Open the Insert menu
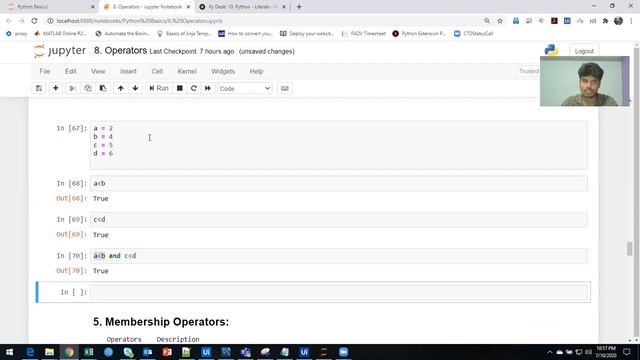The height and width of the screenshot is (360, 640). click(x=128, y=71)
